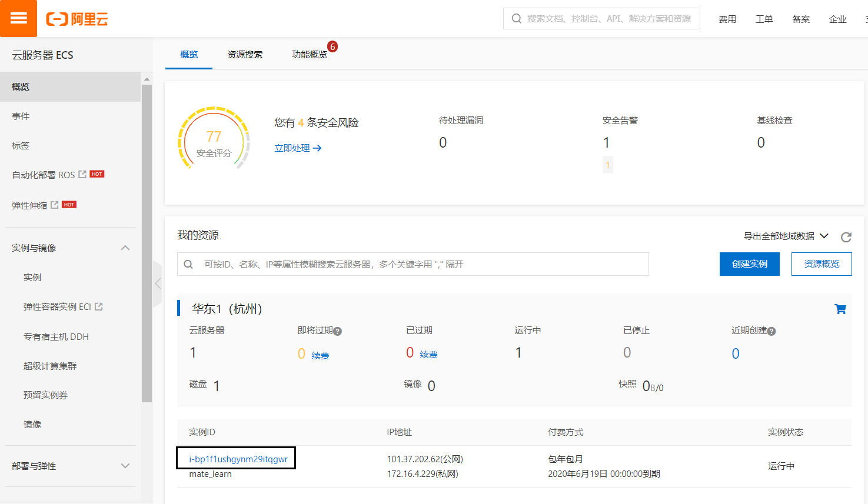Click the external link icon next to 自动化部署 ROS

click(x=82, y=174)
